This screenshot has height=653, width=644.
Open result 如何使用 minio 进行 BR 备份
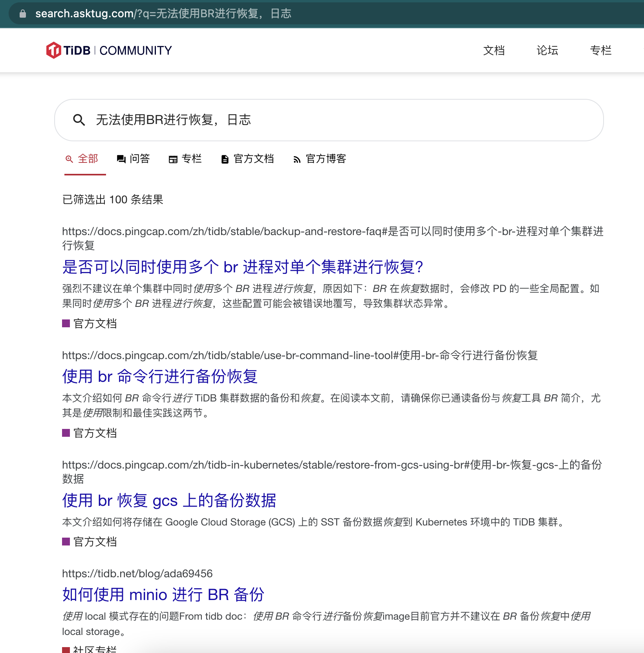[x=163, y=595]
